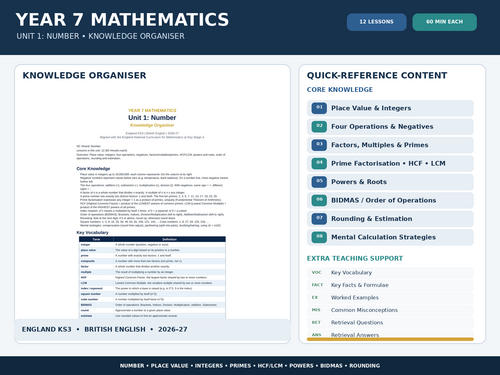The image size is (500, 375).
Task: Select Factors, Multiples & Primes topic
Action: point(390,145)
